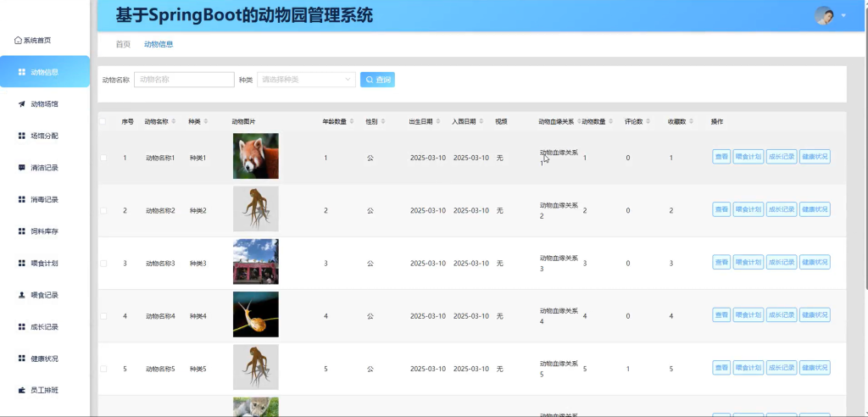Click the 健康状况 grid icon
Viewport: 868px width, 417px height.
click(21, 359)
